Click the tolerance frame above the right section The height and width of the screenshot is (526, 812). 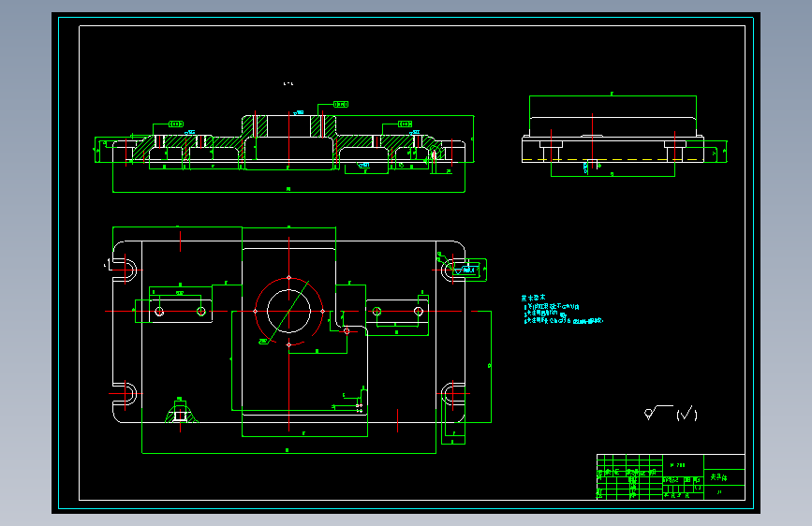tap(405, 124)
